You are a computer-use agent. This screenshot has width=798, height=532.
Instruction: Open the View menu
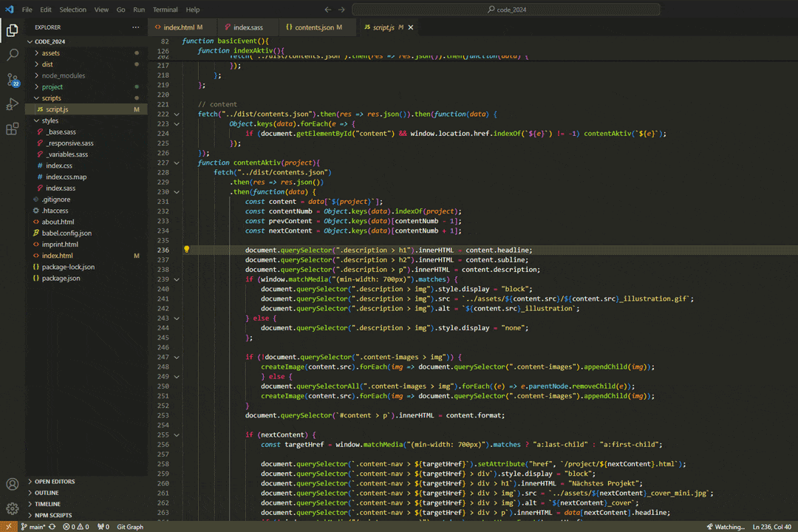101,10
